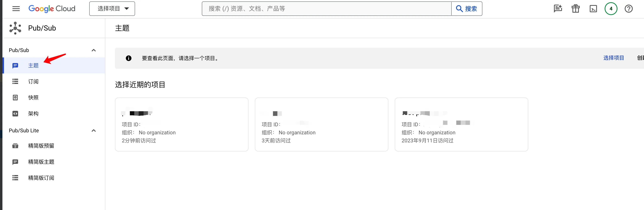Click the gift free trial icon

pos(575,9)
